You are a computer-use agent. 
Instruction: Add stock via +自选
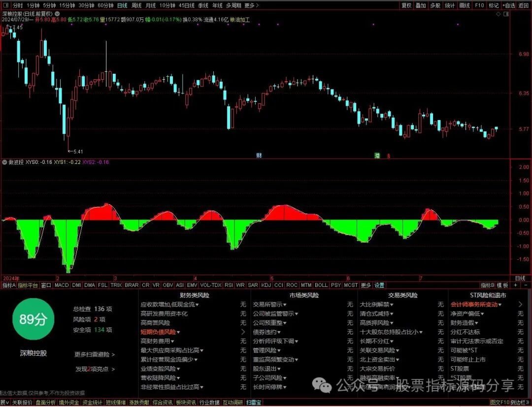tap(508, 5)
